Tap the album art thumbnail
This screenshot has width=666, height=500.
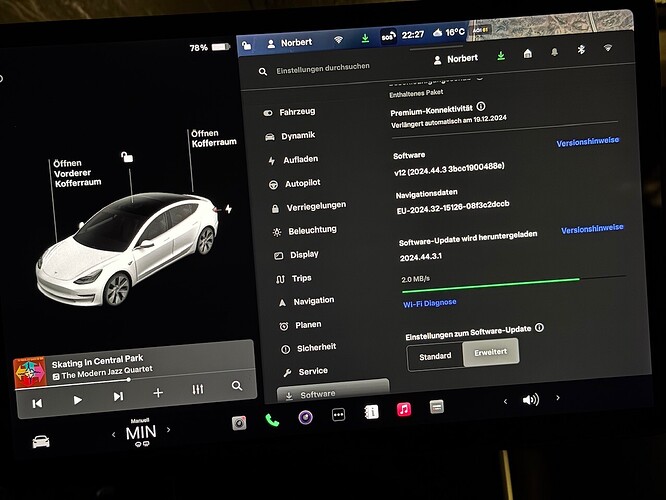(29, 372)
